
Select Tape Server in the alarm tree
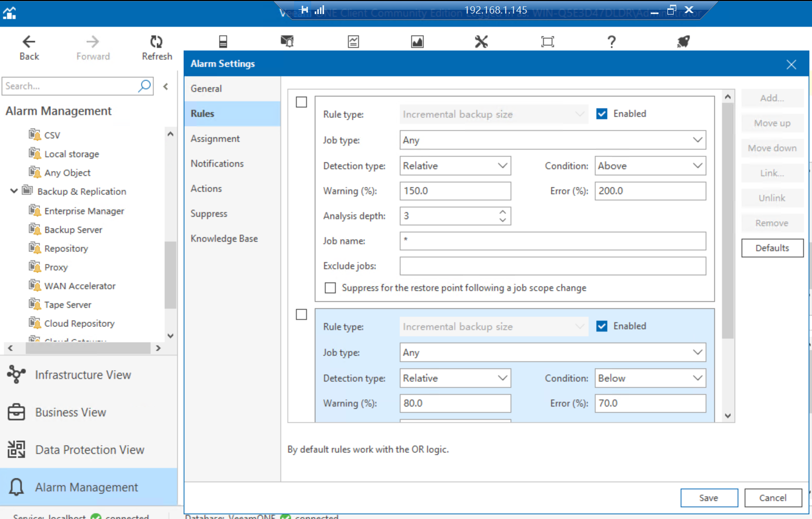click(68, 305)
